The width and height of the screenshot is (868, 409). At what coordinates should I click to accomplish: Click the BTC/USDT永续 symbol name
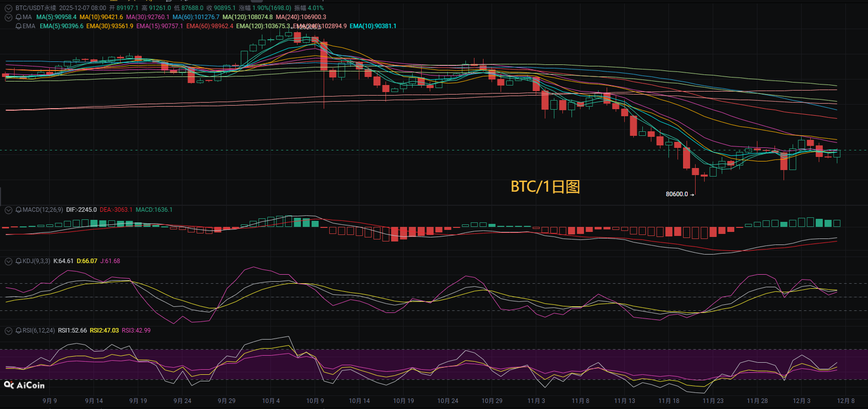point(36,8)
